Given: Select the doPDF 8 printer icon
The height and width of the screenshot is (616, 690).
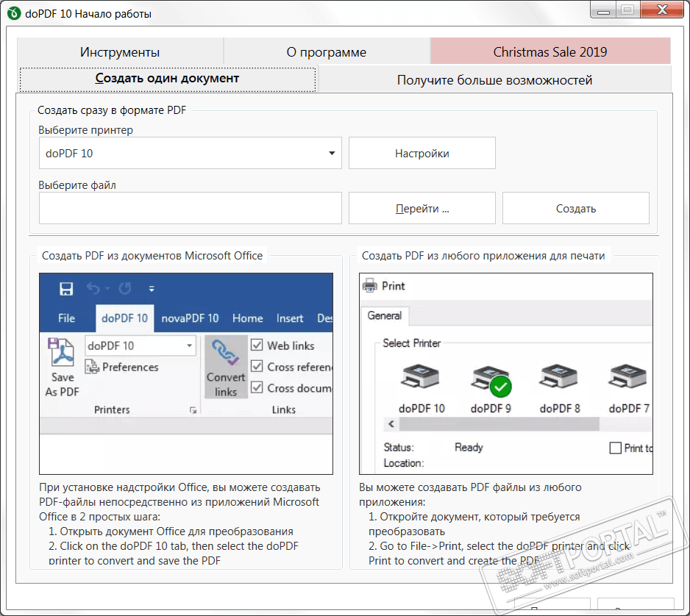Looking at the screenshot, I should [x=558, y=376].
